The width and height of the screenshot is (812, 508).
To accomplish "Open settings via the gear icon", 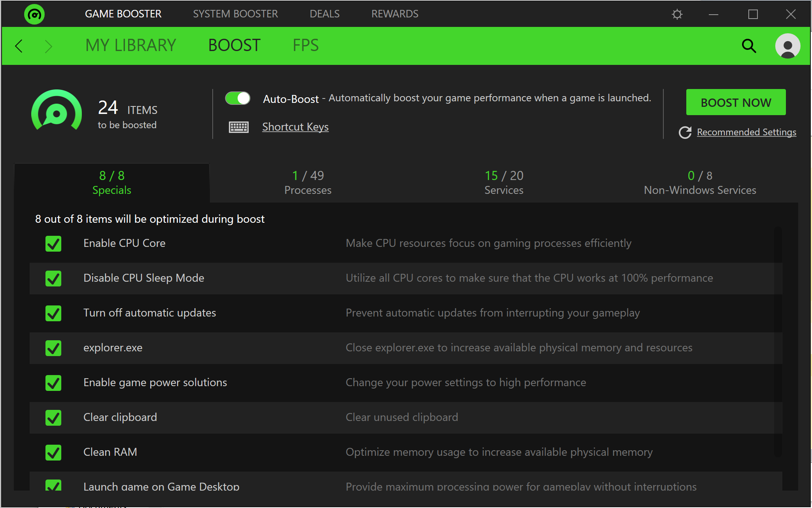I will click(677, 14).
